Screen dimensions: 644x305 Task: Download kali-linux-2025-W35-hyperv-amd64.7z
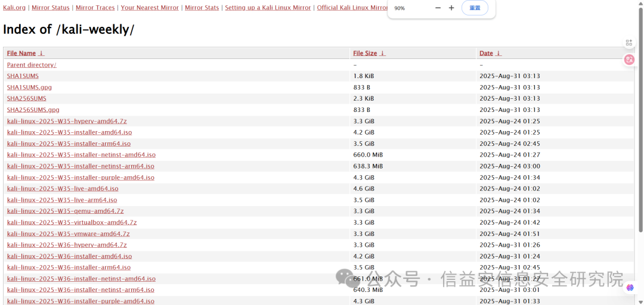pyautogui.click(x=67, y=121)
